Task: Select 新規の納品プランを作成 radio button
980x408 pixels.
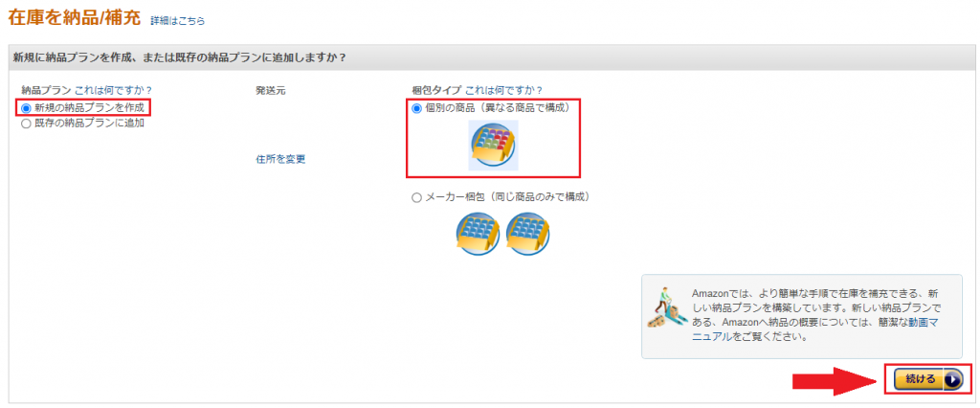Action: click(x=26, y=107)
